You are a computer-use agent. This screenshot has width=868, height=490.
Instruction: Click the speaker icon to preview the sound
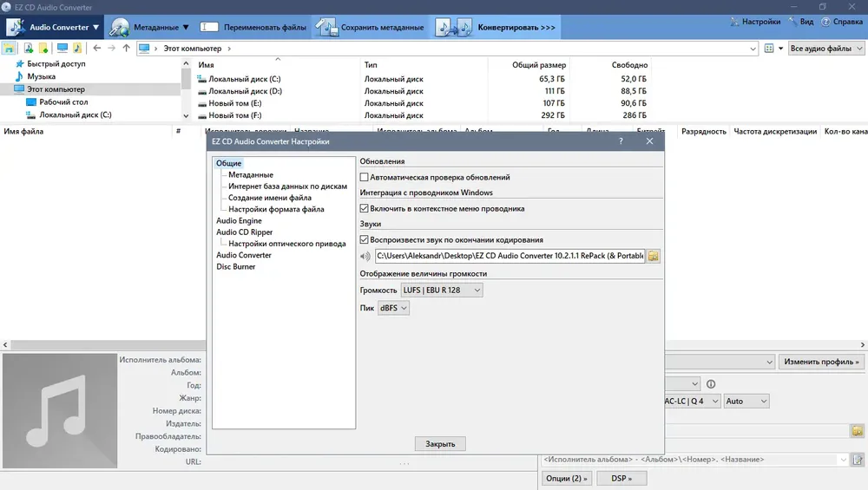click(x=365, y=256)
